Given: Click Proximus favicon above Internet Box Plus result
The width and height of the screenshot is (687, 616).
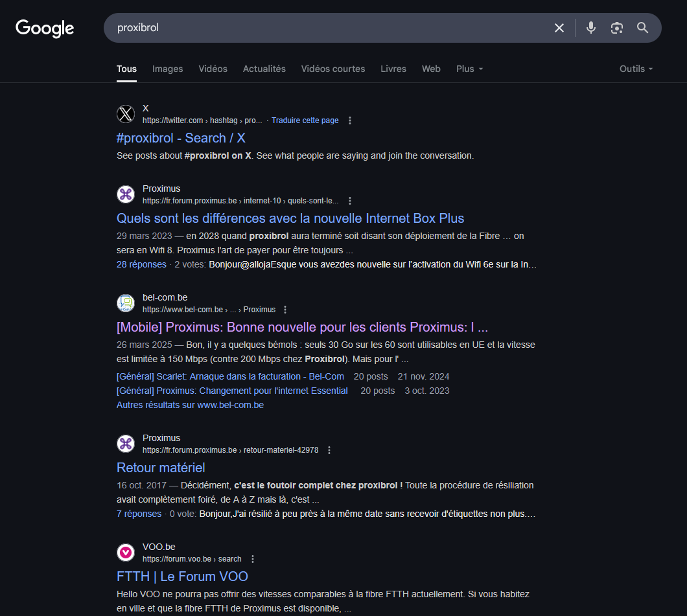Looking at the screenshot, I should tap(126, 194).
